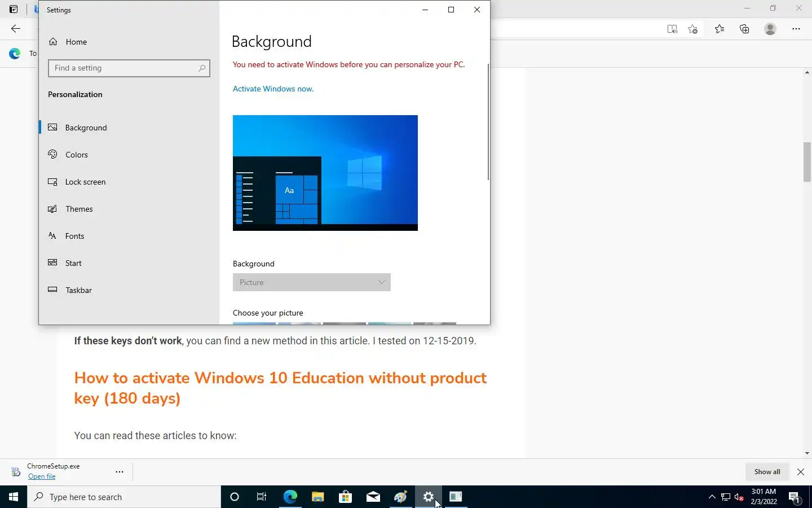Click the Activate Windows now link

point(273,89)
